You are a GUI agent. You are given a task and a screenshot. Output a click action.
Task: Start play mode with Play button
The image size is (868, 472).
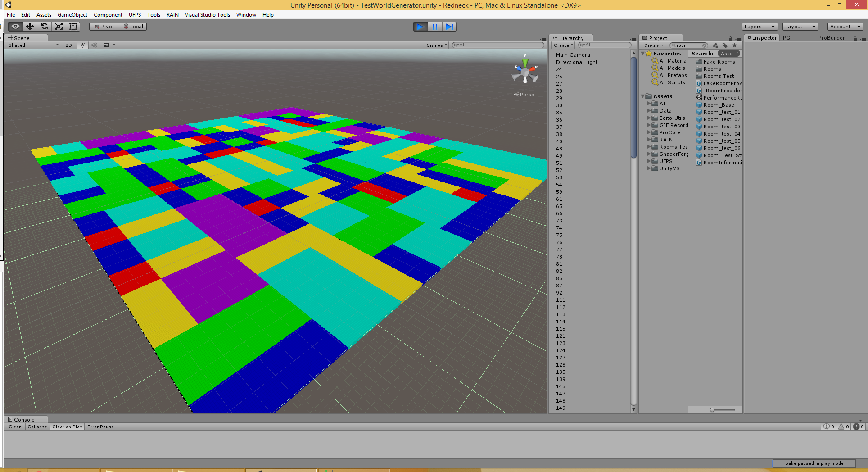coord(420,27)
